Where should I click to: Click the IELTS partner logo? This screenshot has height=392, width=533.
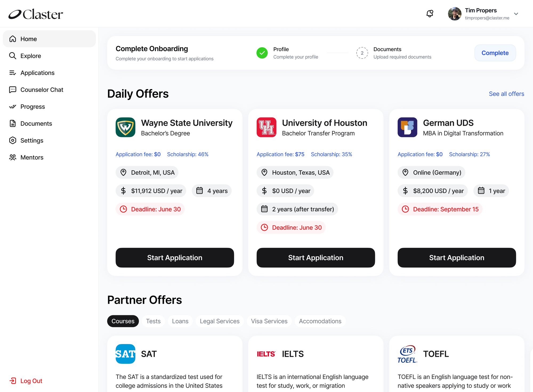point(266,354)
